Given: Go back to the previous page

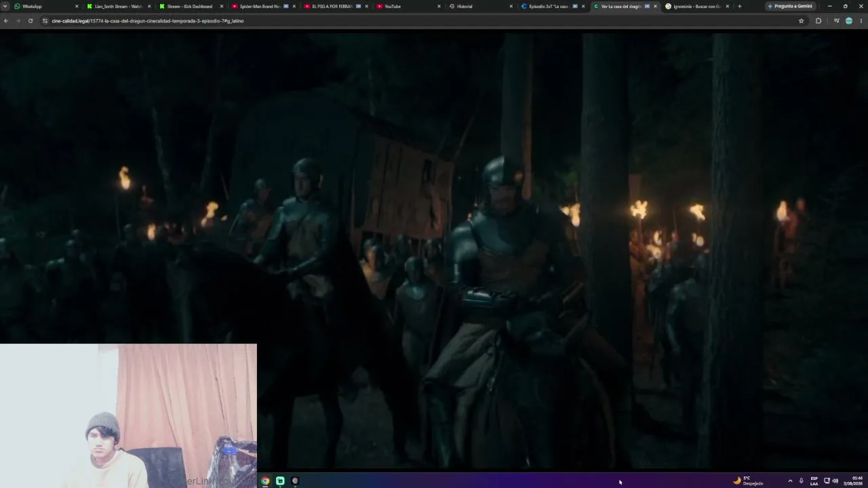Looking at the screenshot, I should coord(6,21).
